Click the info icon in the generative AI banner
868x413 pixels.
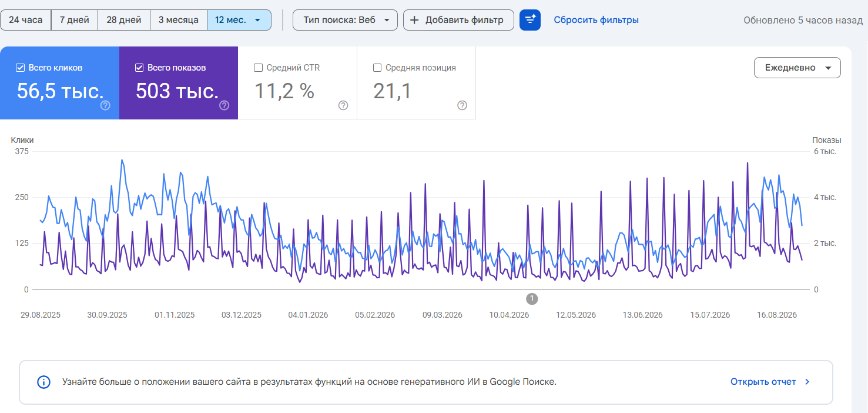pos(43,382)
